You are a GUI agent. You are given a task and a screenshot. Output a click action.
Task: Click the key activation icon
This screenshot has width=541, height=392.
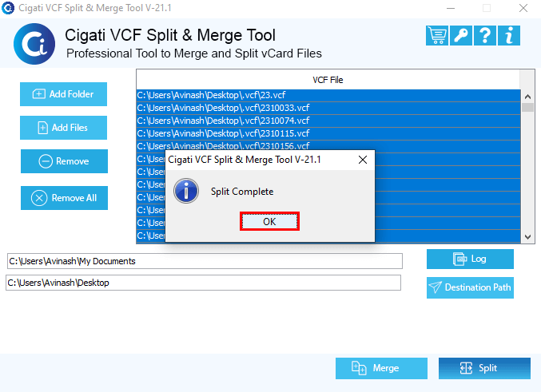click(460, 35)
